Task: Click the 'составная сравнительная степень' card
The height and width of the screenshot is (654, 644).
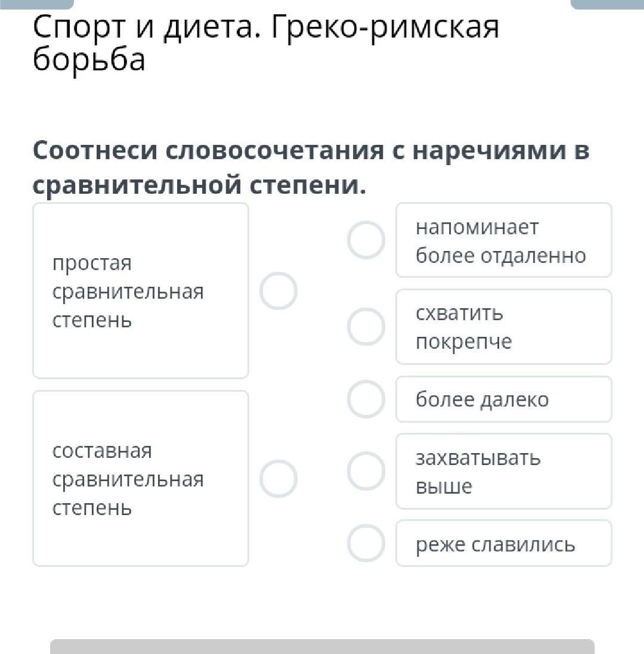Action: 140,478
